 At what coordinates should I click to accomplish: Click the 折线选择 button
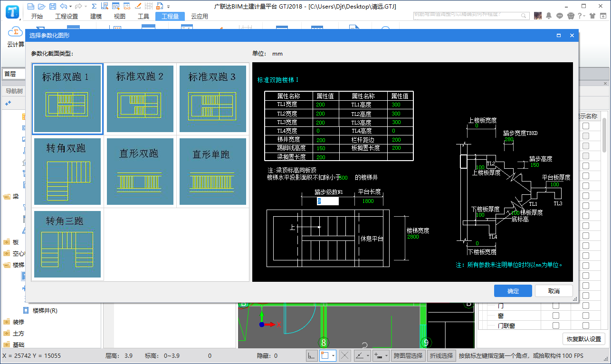click(441, 355)
